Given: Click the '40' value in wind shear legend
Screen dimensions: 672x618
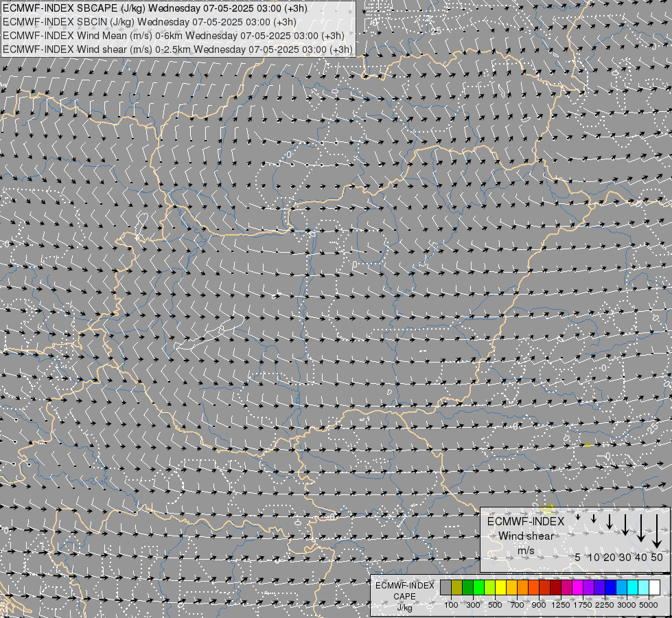Looking at the screenshot, I should (x=640, y=558).
